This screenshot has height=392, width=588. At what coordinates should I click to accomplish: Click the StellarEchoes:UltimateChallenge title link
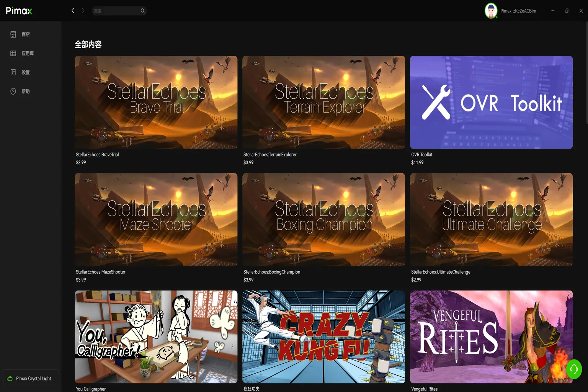(441, 272)
